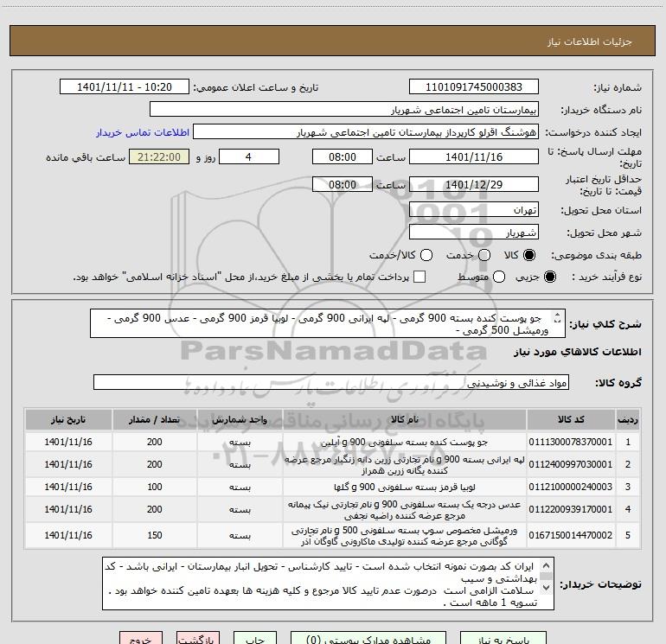The width and height of the screenshot is (666, 644).
Task: Click quantity 100 in the لوبیا قرمز row
Action: [155, 487]
